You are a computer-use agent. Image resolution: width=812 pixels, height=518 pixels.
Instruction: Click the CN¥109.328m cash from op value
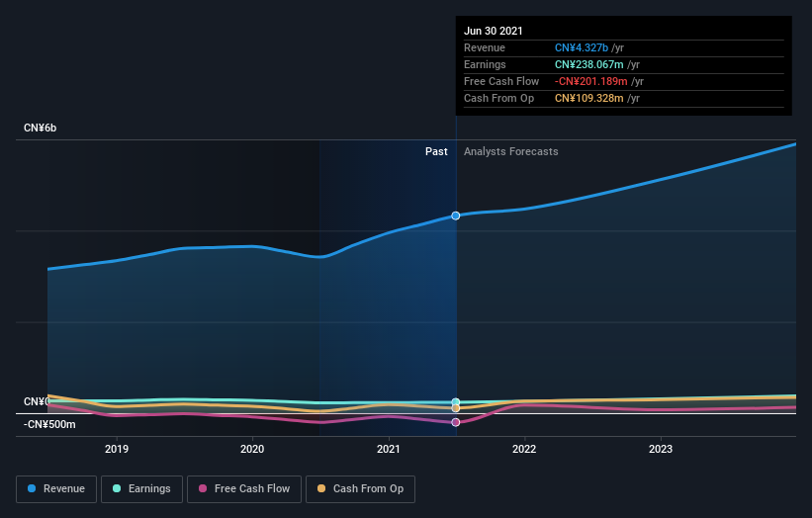click(x=588, y=98)
